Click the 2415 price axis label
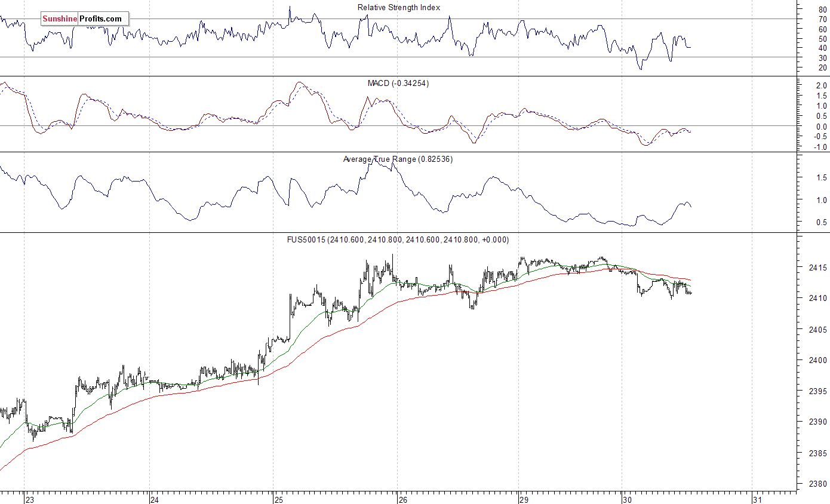 [819, 267]
